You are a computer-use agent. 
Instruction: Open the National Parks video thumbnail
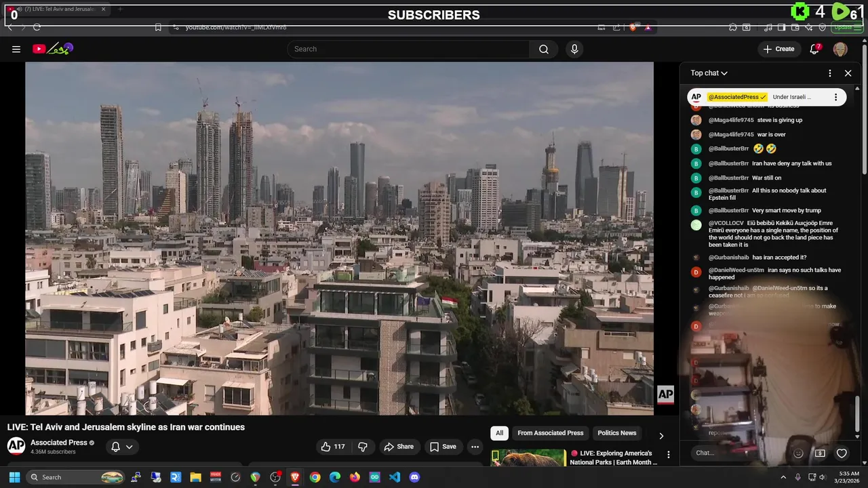[528, 458]
